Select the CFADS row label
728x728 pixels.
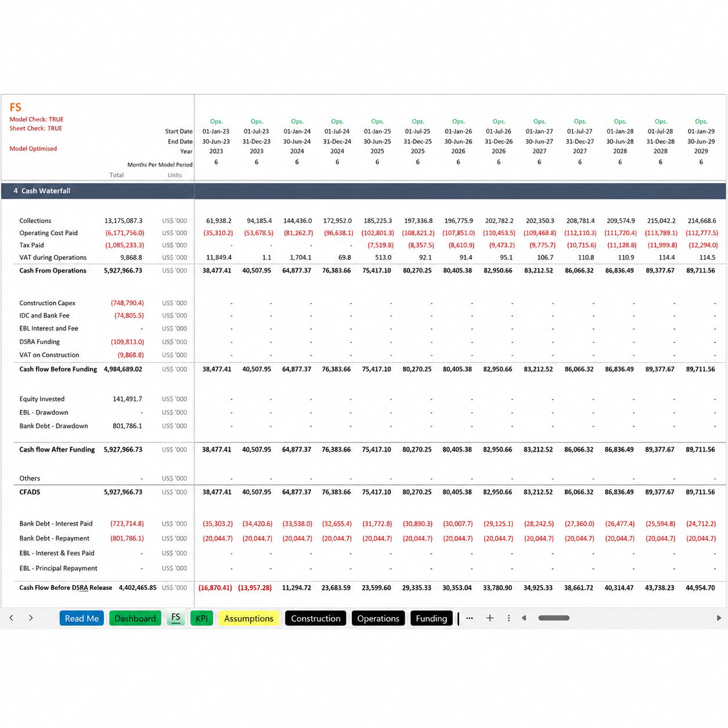pyautogui.click(x=30, y=492)
